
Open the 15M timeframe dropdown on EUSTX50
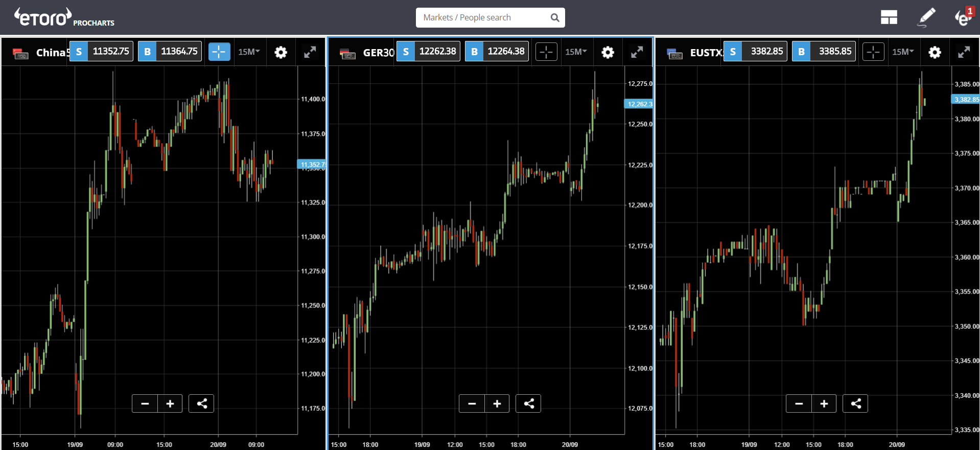click(x=903, y=52)
